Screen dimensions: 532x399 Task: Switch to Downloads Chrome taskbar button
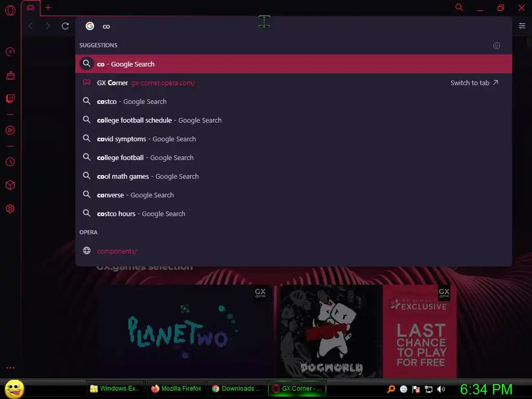tap(237, 389)
